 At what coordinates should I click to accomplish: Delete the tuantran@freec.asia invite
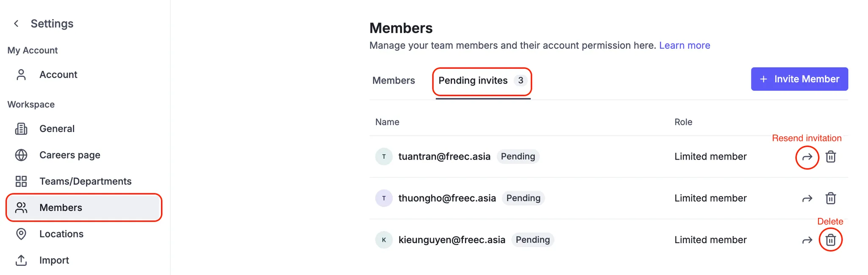(831, 157)
